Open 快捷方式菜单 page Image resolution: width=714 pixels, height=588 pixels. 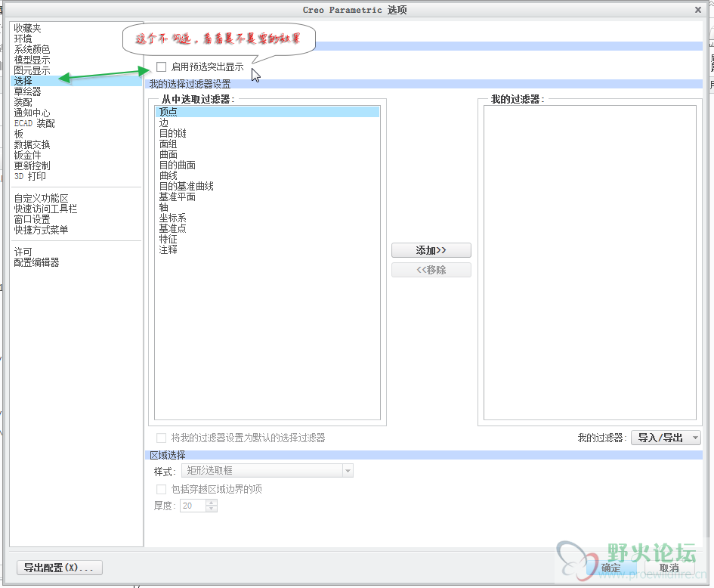pyautogui.click(x=41, y=230)
